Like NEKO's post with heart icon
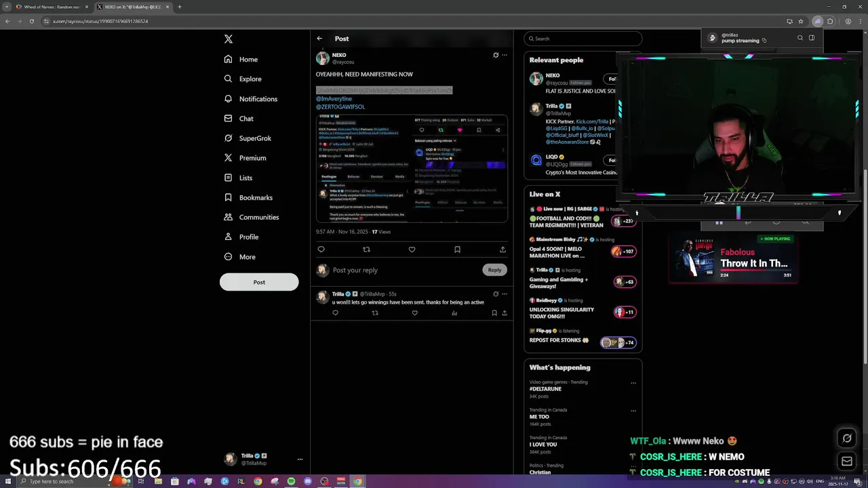Screen dimensions: 868x488 [x=412, y=249]
